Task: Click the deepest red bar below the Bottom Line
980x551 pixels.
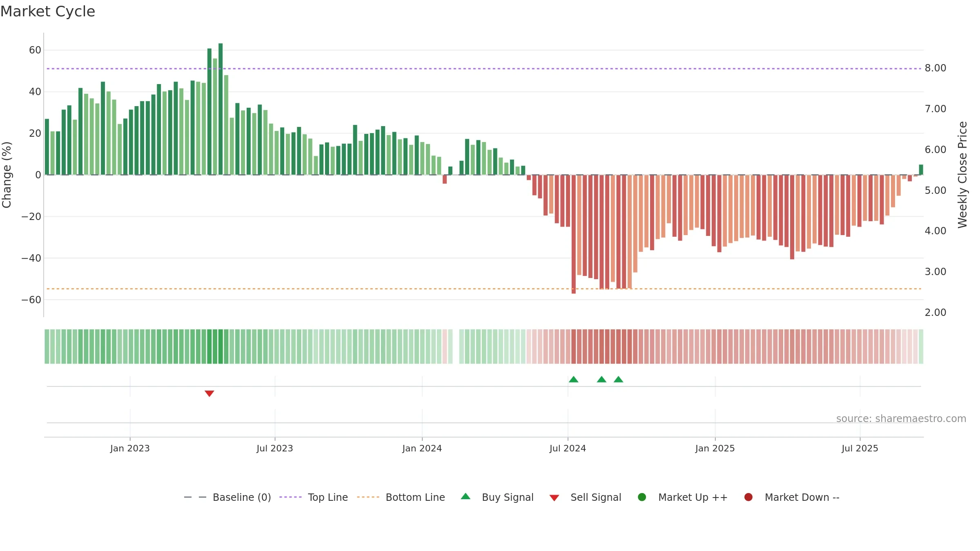Action: tap(574, 234)
